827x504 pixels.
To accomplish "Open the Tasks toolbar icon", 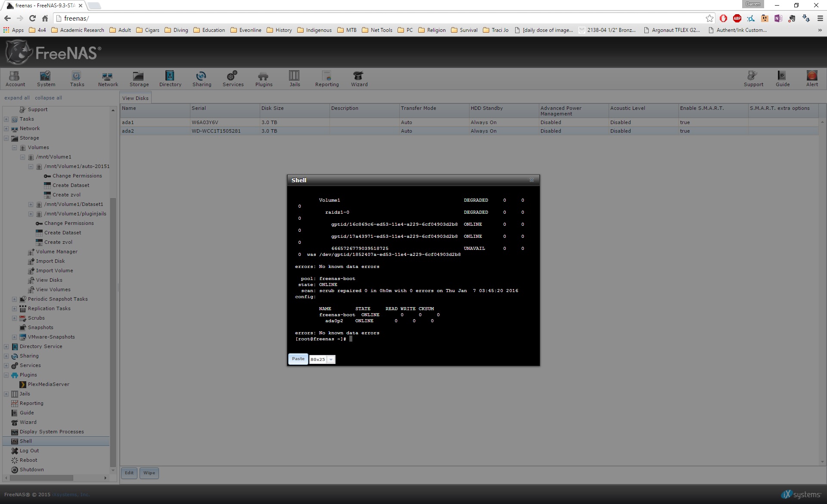I will [x=77, y=79].
